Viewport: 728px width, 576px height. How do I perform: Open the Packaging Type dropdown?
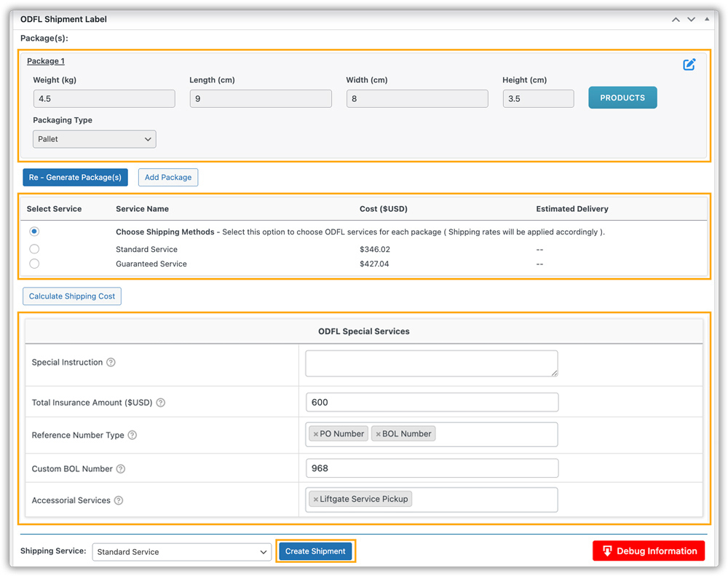click(94, 138)
